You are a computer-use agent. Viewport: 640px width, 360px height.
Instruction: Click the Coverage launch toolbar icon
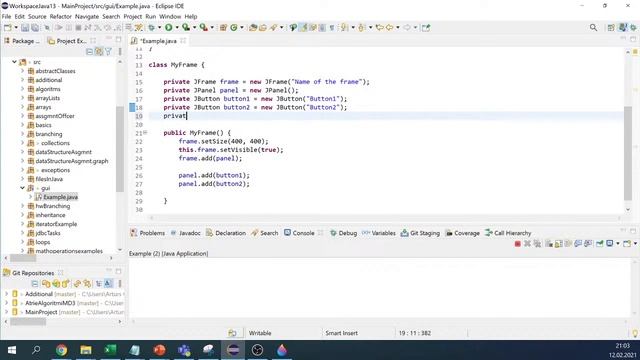186,27
